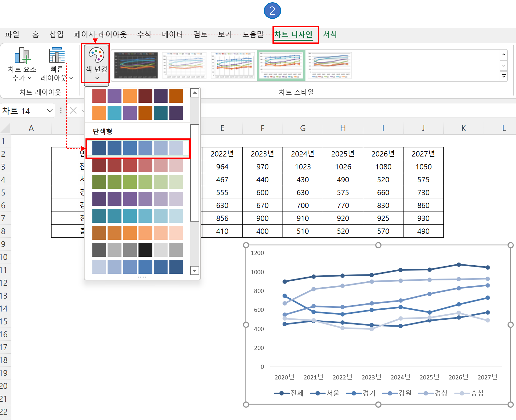Pick the fifth chart style thumbnail
The height and width of the screenshot is (420, 516).
tap(330, 65)
